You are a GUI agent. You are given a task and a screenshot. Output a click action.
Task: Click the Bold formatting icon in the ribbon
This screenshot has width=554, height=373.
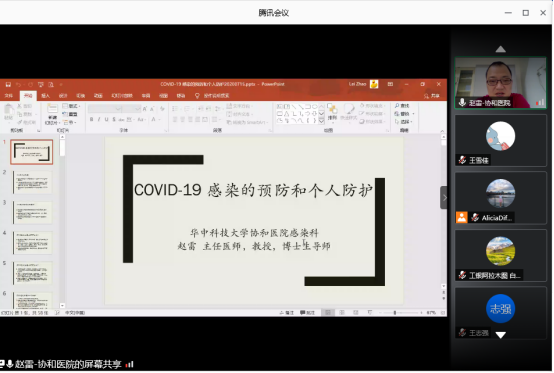[92, 119]
